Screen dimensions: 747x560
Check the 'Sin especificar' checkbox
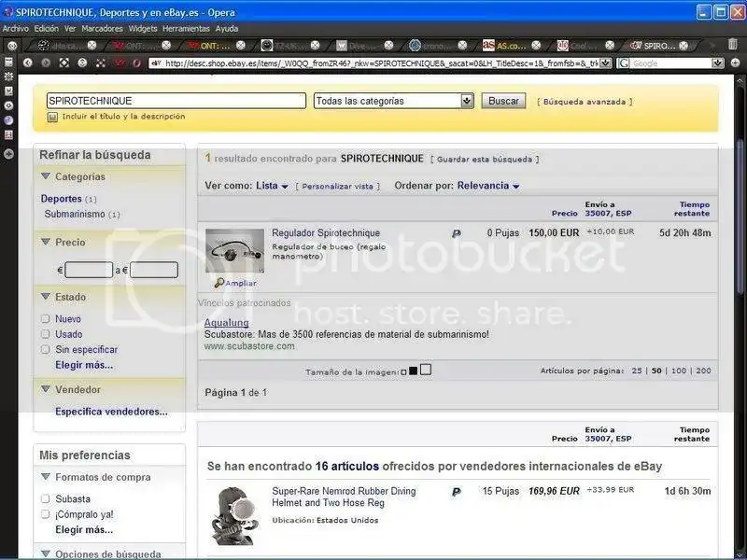(x=45, y=349)
